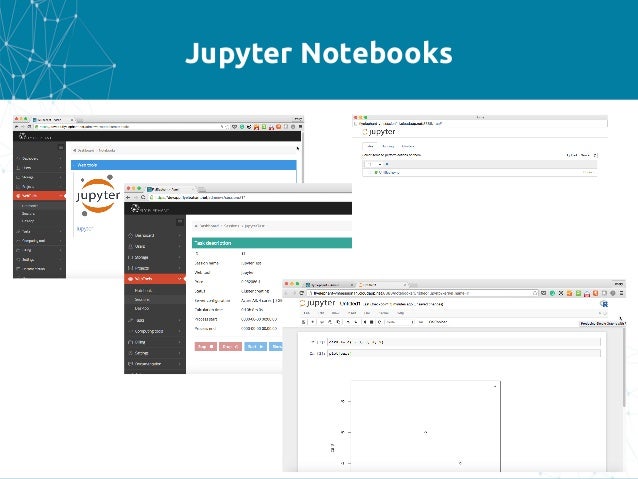
Task: Click the cut cell scissors icon in notebook toolbar
Action: point(321,322)
